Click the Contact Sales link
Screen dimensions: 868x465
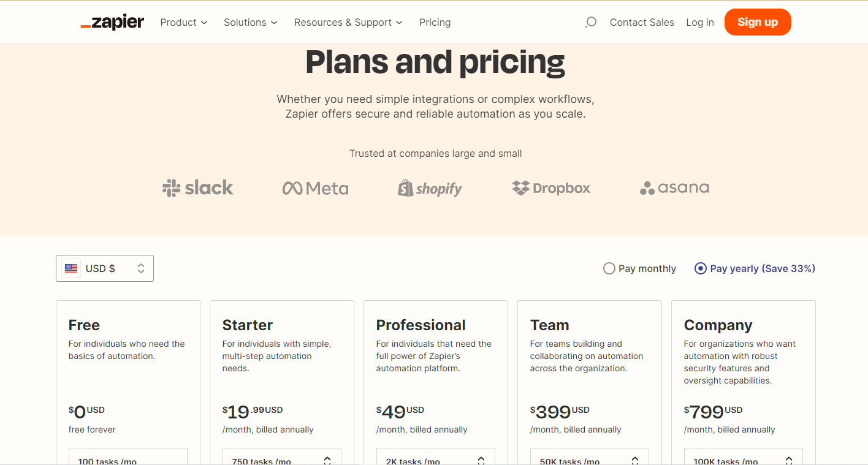click(642, 22)
